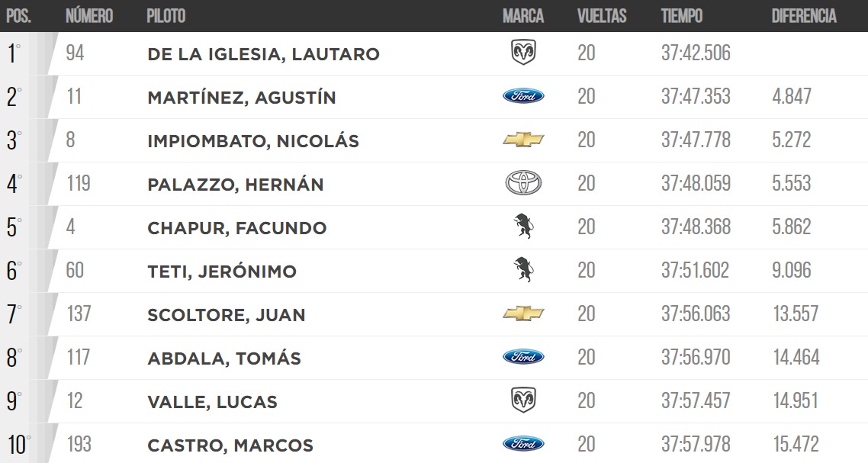Image resolution: width=868 pixels, height=463 pixels.
Task: Open driver DE LA IGLESIA, LAUTARO
Action: tap(263, 54)
